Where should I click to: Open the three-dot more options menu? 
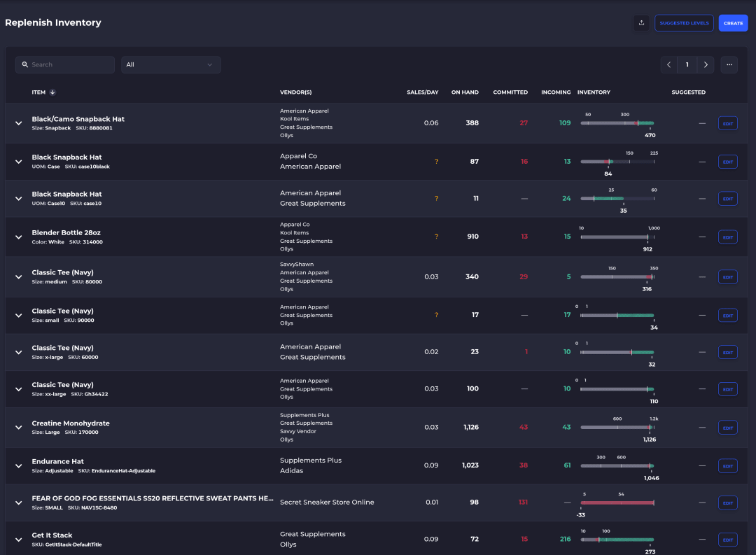729,64
